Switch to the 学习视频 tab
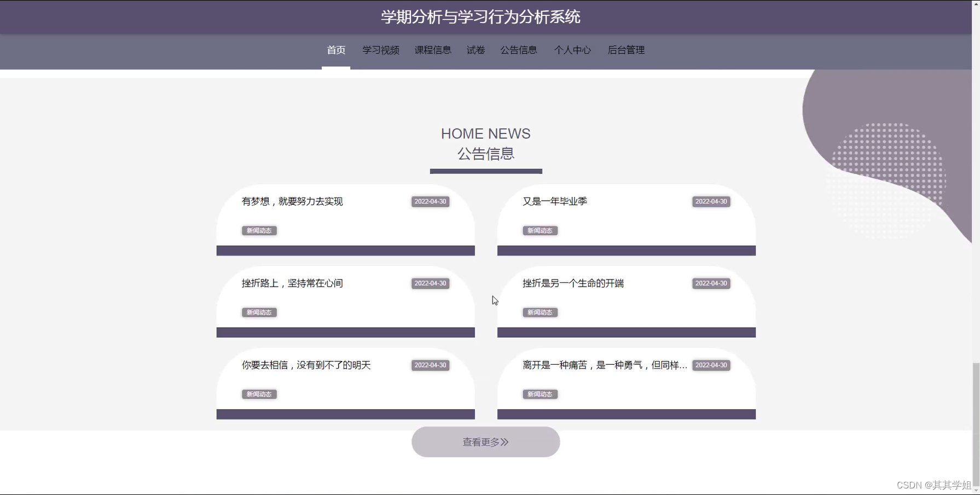This screenshot has height=495, width=980. click(x=381, y=50)
